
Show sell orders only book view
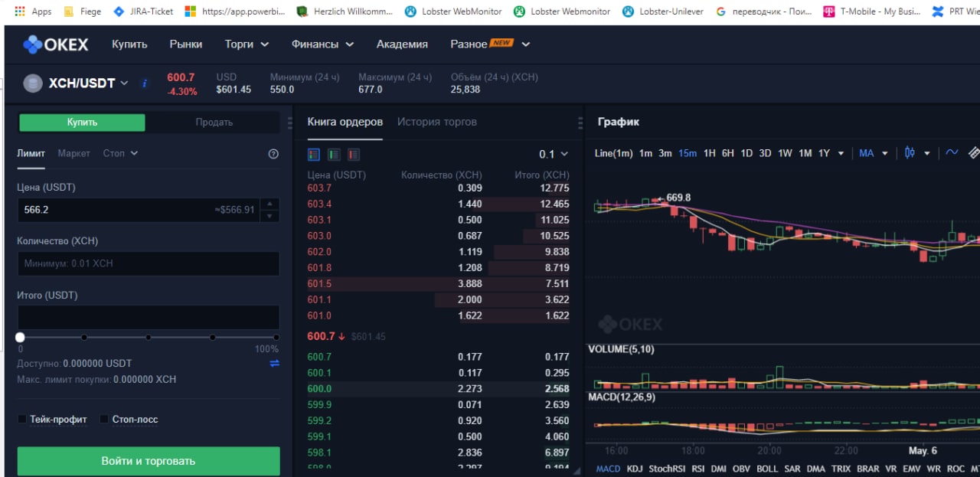click(354, 154)
